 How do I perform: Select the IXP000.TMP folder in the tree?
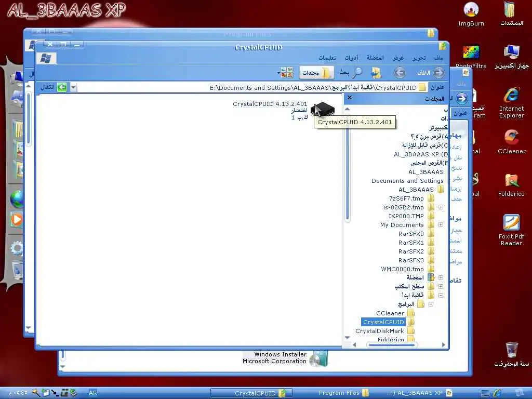[406, 216]
